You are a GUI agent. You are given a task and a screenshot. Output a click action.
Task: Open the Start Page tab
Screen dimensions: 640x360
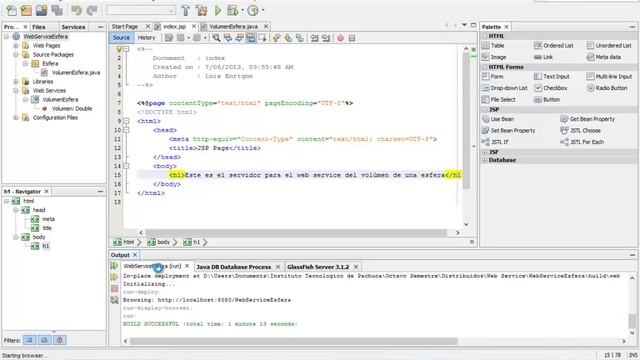click(x=125, y=27)
